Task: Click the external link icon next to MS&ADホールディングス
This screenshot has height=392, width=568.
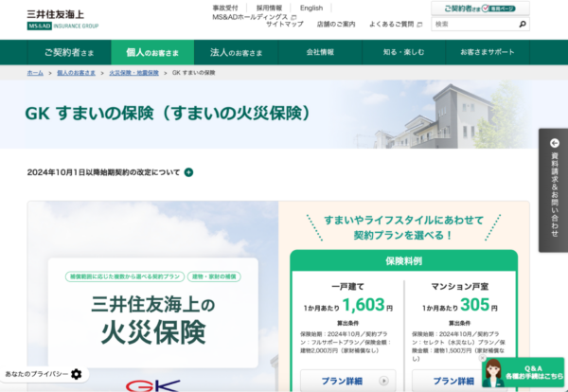Action: [293, 17]
